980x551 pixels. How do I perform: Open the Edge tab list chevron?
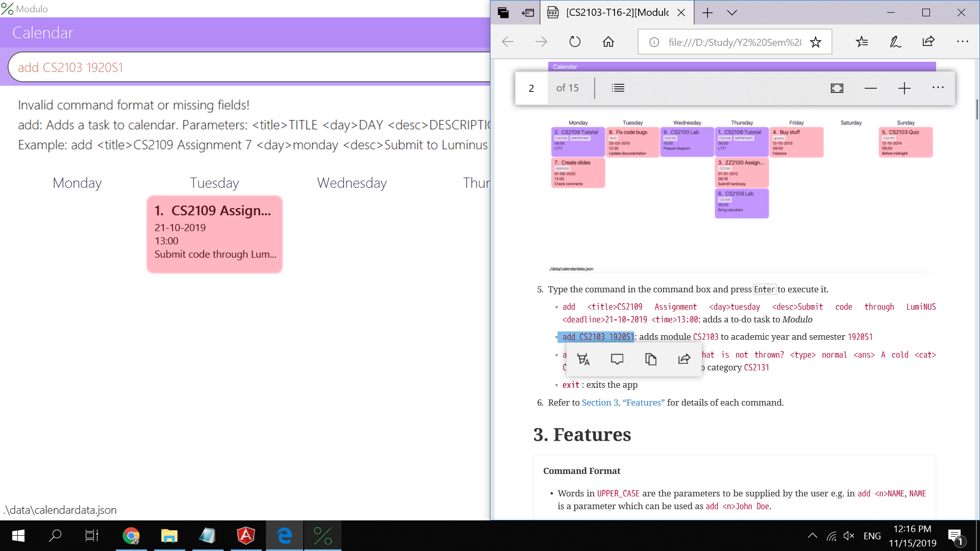732,12
